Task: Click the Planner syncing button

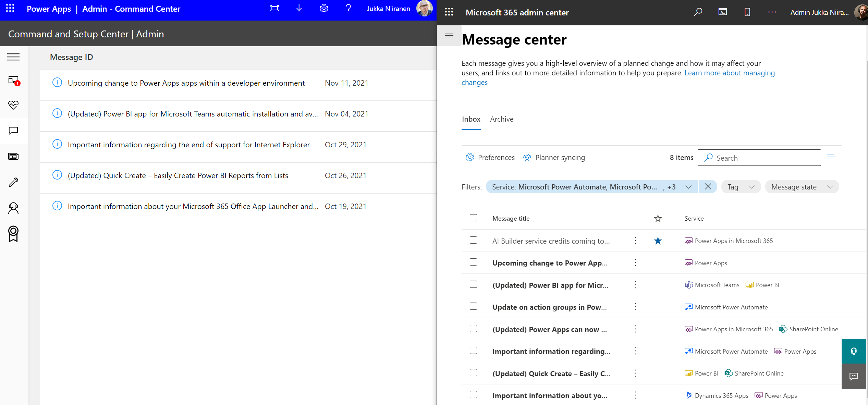Action: click(554, 158)
